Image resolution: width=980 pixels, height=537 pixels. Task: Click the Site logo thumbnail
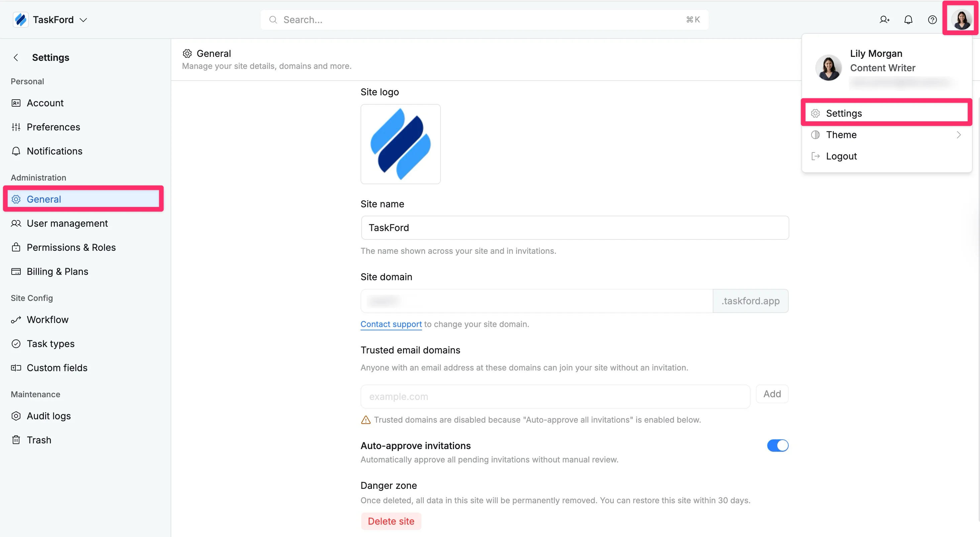pyautogui.click(x=400, y=144)
